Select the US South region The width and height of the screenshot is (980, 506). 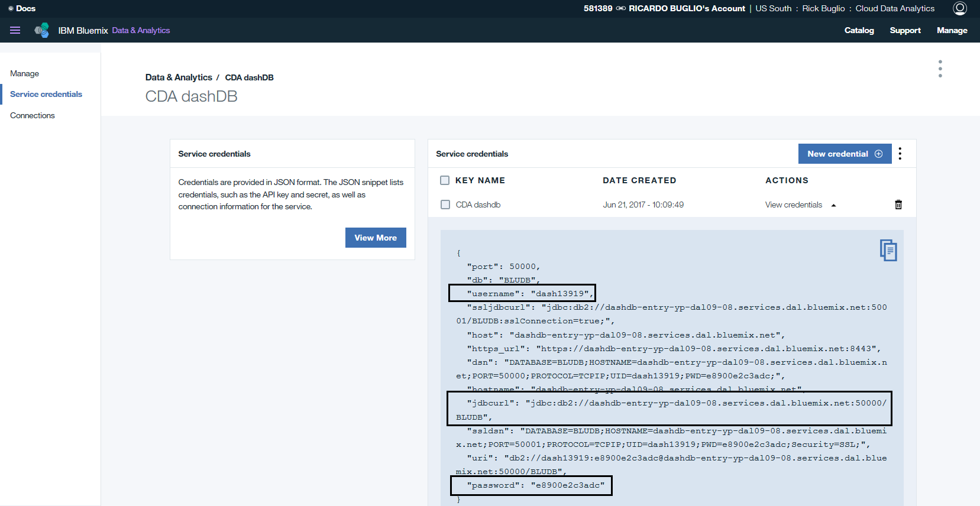click(x=773, y=8)
